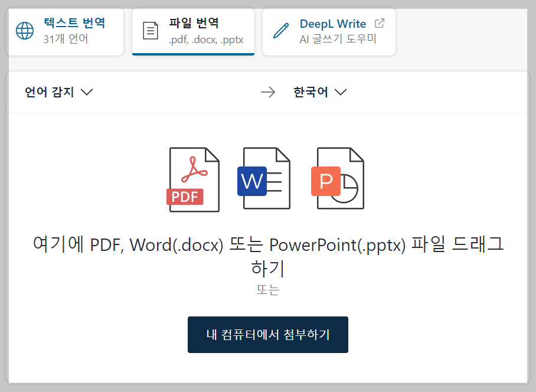Open the 언어 감지 source language dropdown
This screenshot has height=392, width=536.
pos(59,92)
